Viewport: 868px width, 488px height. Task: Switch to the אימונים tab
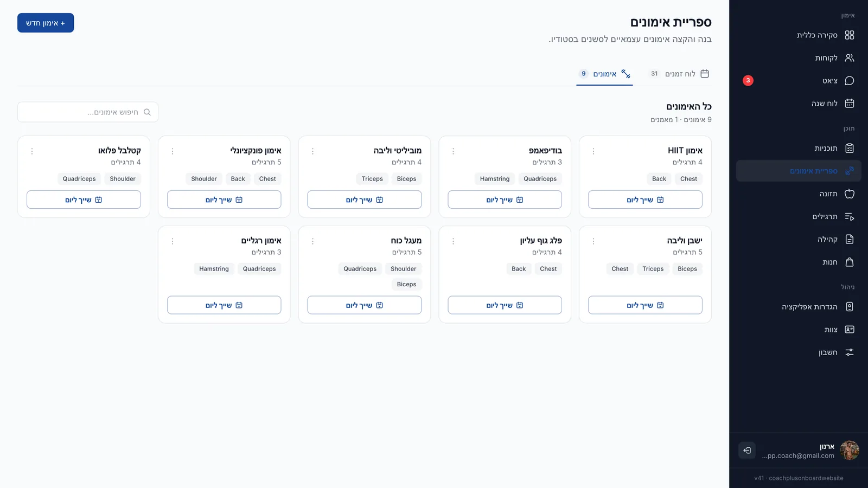(604, 74)
